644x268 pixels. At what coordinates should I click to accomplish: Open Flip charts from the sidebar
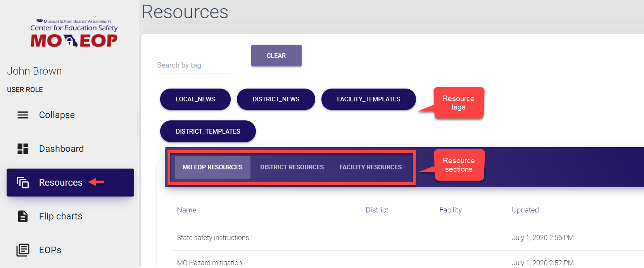coord(60,216)
